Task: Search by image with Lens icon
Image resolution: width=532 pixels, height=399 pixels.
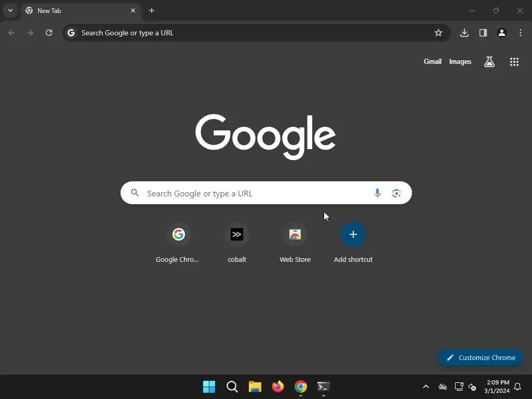Action: pos(396,193)
